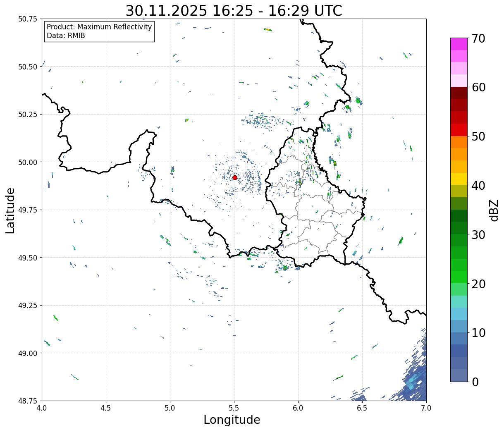Click the longitude tick label 5.0
The image size is (504, 430).
click(x=170, y=408)
